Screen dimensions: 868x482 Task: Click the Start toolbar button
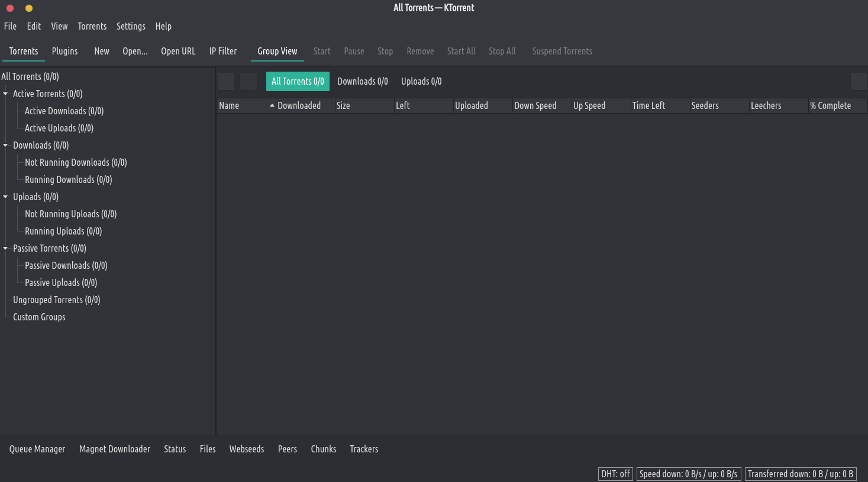pos(322,51)
